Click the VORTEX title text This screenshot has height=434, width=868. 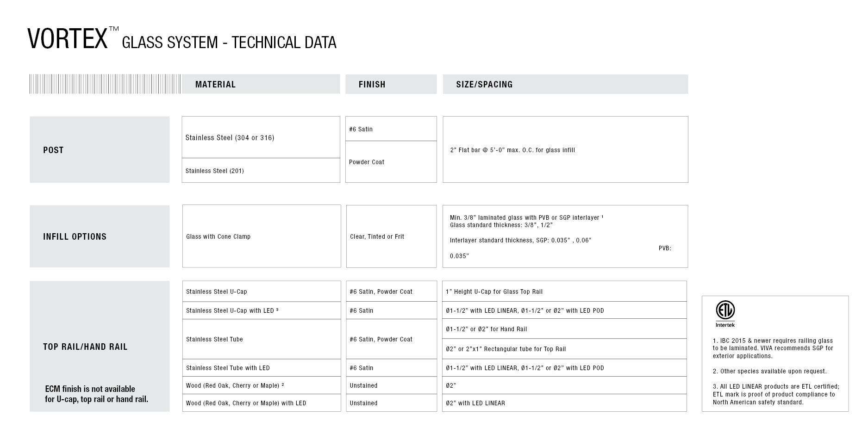68,38
